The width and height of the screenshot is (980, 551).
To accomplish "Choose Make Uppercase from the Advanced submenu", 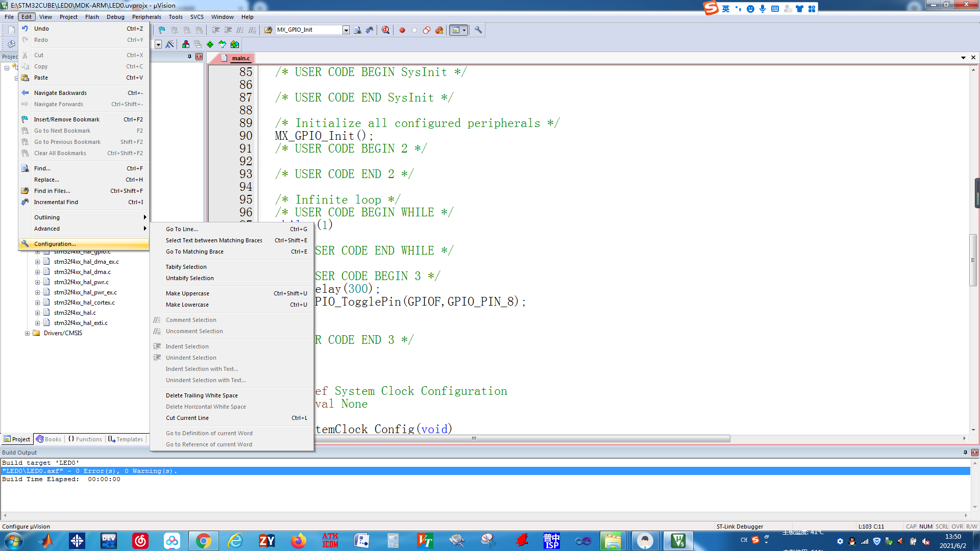I will 187,293.
